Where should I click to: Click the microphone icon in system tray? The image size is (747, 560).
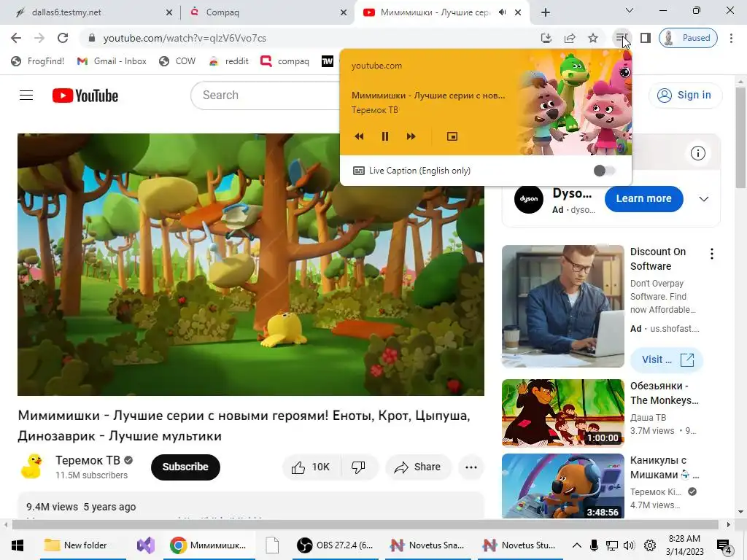[594, 545]
